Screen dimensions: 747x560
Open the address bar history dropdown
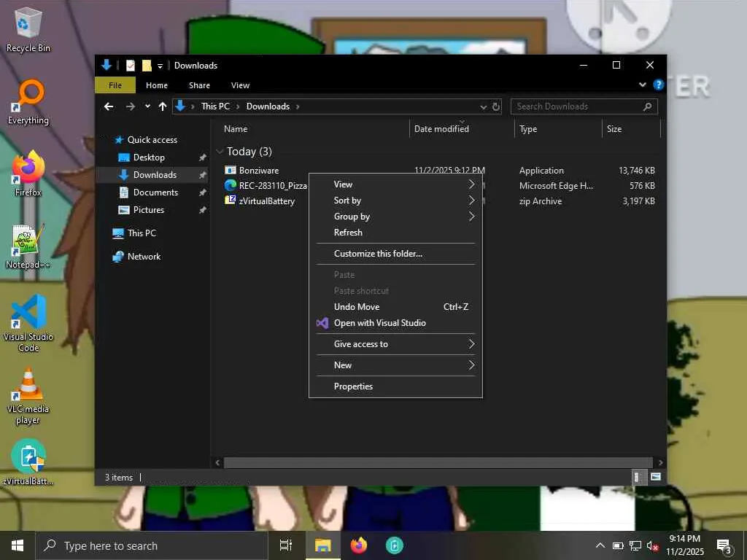coord(483,107)
